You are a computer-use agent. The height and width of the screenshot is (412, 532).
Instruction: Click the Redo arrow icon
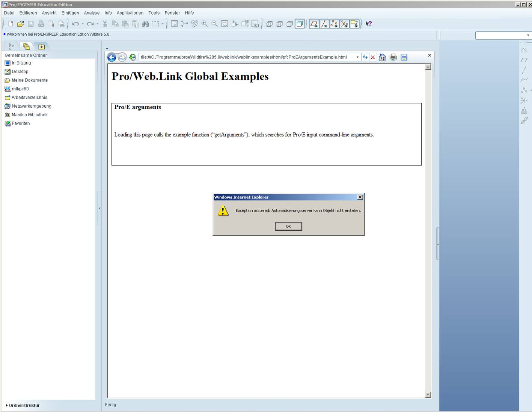pos(90,24)
